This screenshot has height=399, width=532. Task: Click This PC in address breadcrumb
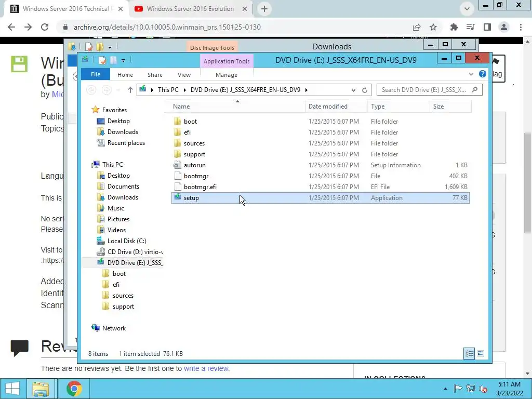(x=168, y=90)
